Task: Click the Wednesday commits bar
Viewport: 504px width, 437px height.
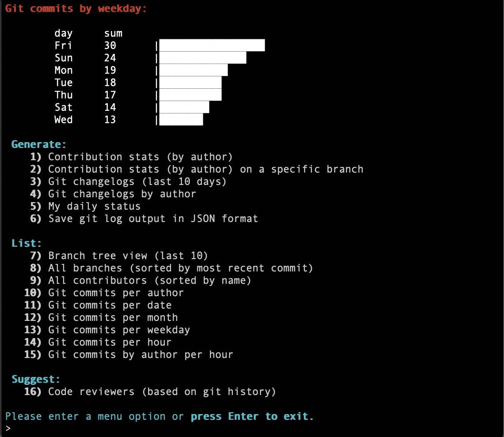Action: pos(181,120)
